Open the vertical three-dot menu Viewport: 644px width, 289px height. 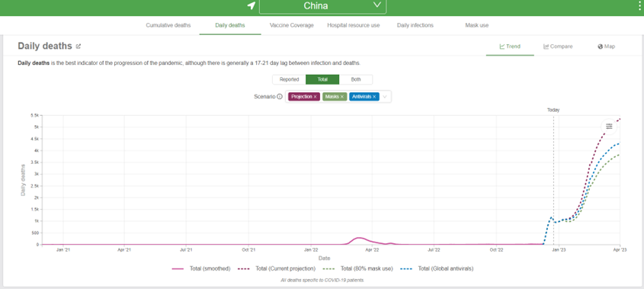640,5
